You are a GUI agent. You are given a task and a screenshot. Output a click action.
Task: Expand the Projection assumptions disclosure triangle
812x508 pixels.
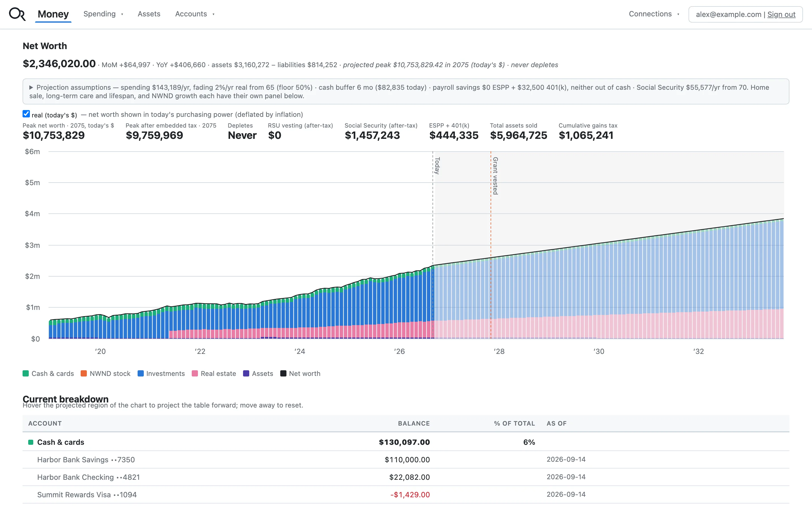click(31, 87)
